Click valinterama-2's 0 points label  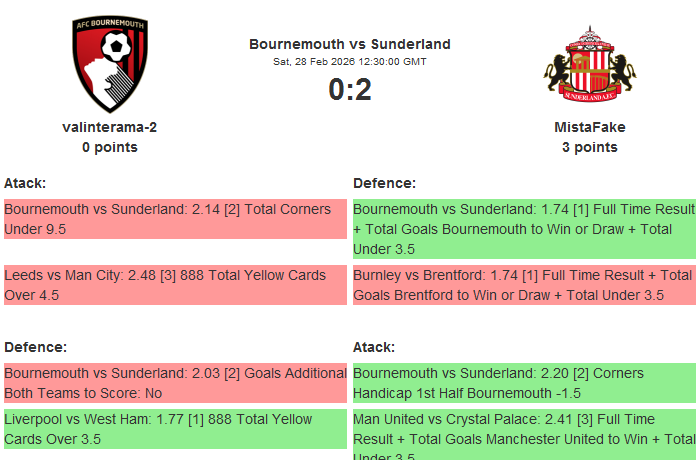(x=110, y=147)
